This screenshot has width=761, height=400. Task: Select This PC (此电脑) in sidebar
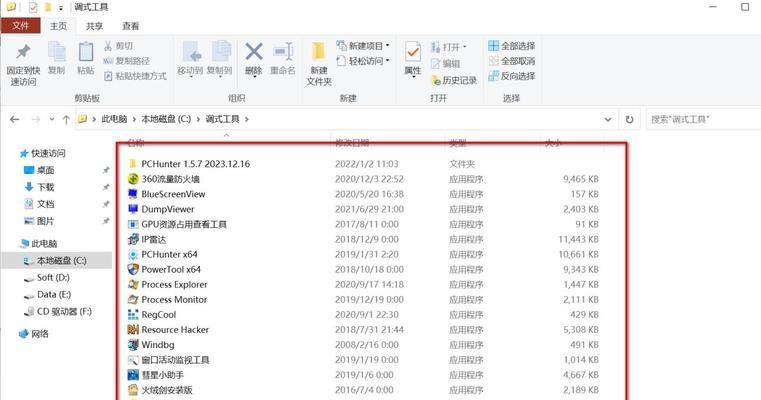pos(38,244)
